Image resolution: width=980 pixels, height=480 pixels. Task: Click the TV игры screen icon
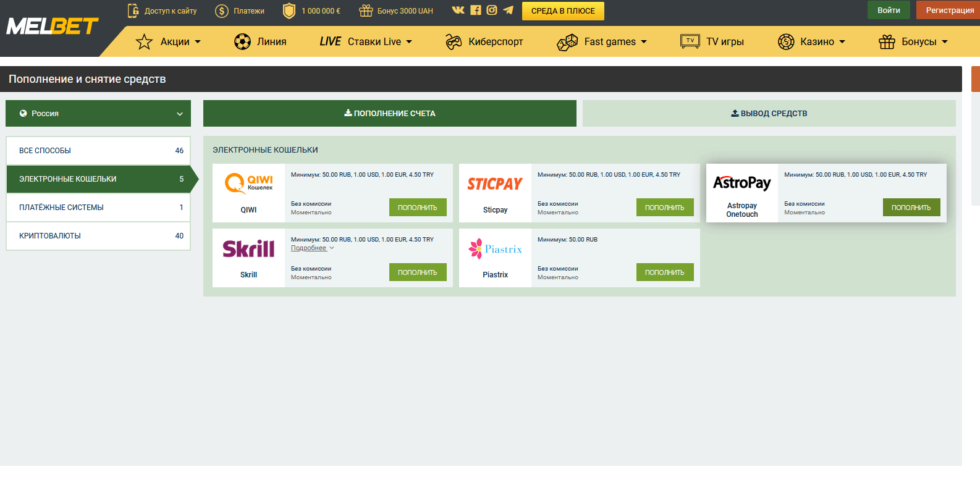(690, 41)
